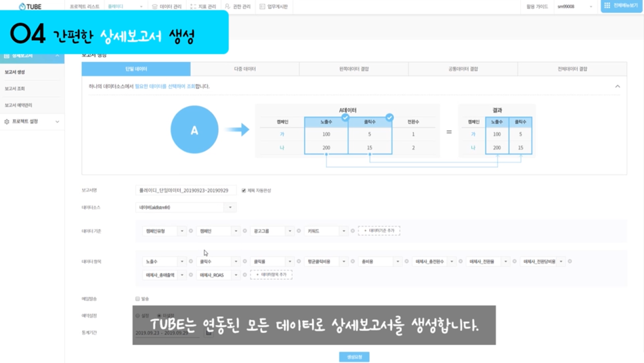Open 지표 관리 via its bracket icon

[193, 7]
